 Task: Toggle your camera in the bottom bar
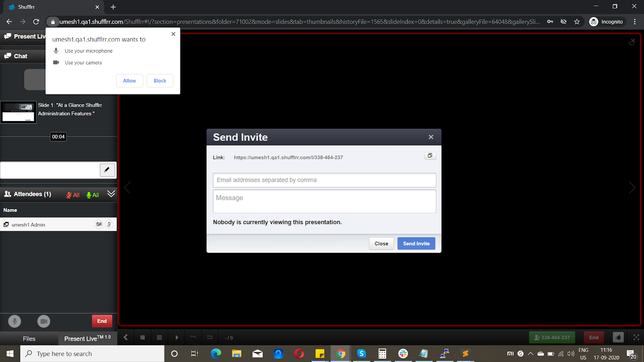(44, 321)
